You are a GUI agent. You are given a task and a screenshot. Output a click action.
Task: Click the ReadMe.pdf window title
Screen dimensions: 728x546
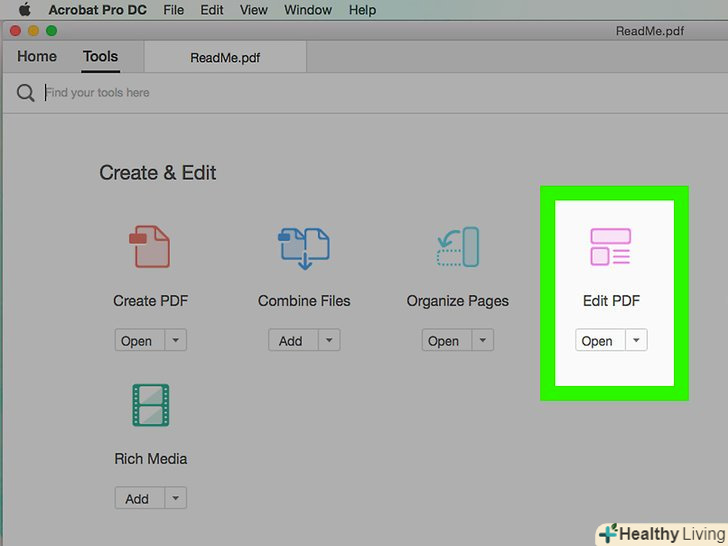click(x=650, y=31)
